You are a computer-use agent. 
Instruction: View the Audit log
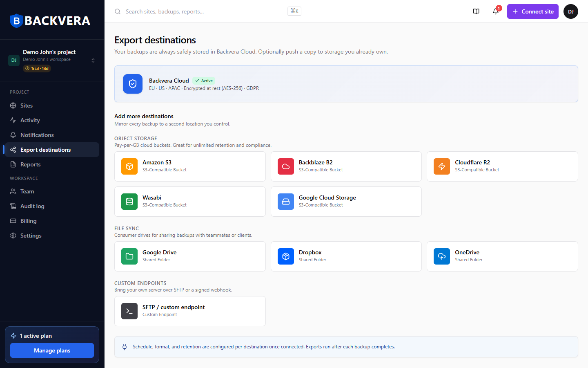point(52,206)
